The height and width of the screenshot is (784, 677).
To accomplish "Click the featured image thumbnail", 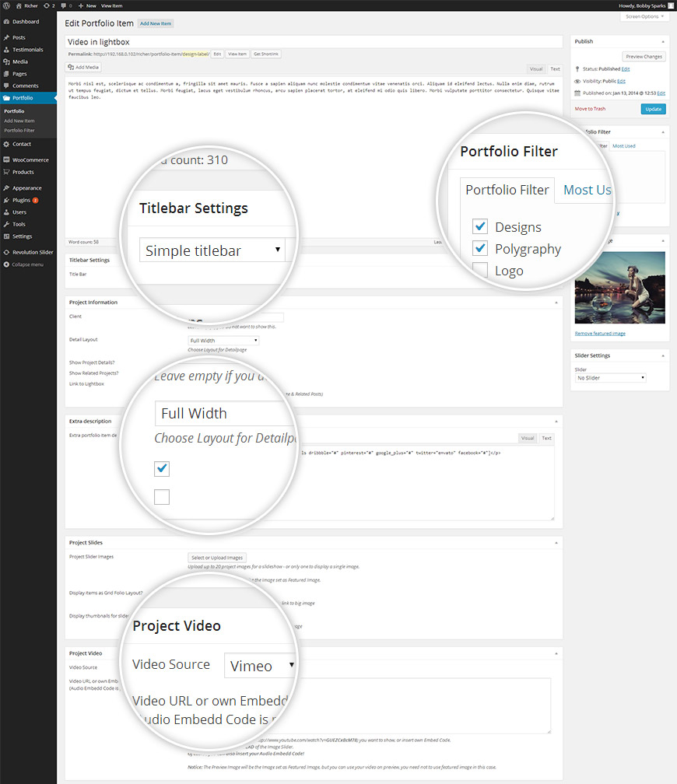I will [x=619, y=287].
